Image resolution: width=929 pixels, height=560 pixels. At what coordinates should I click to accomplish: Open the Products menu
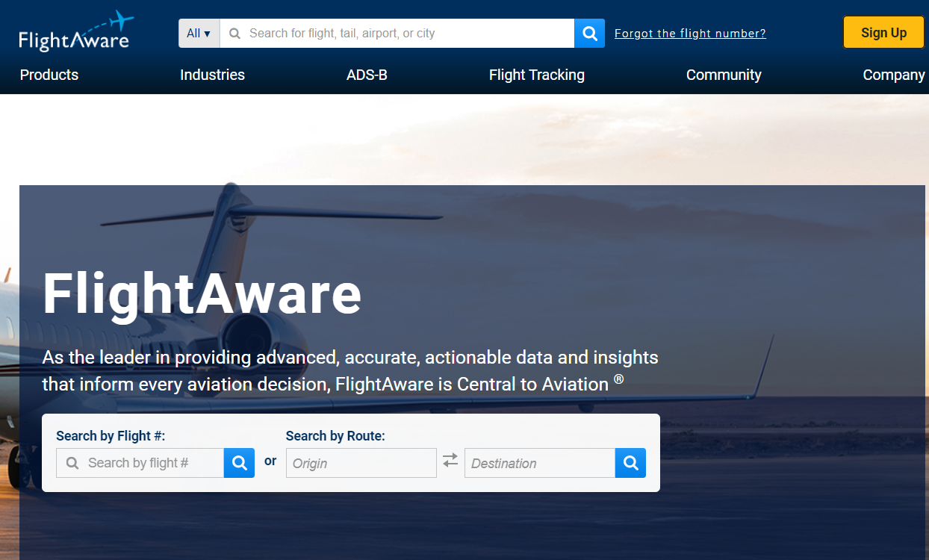point(49,75)
